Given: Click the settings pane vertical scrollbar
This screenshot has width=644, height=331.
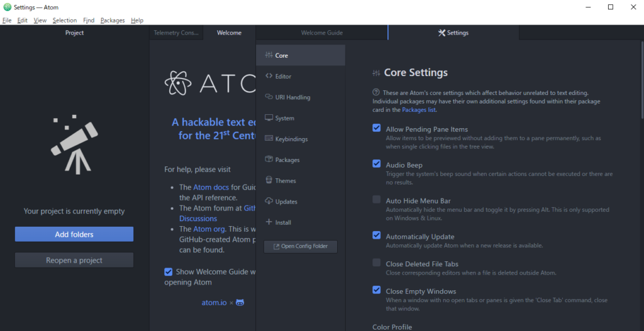Looking at the screenshot, I should pyautogui.click(x=641, y=82).
